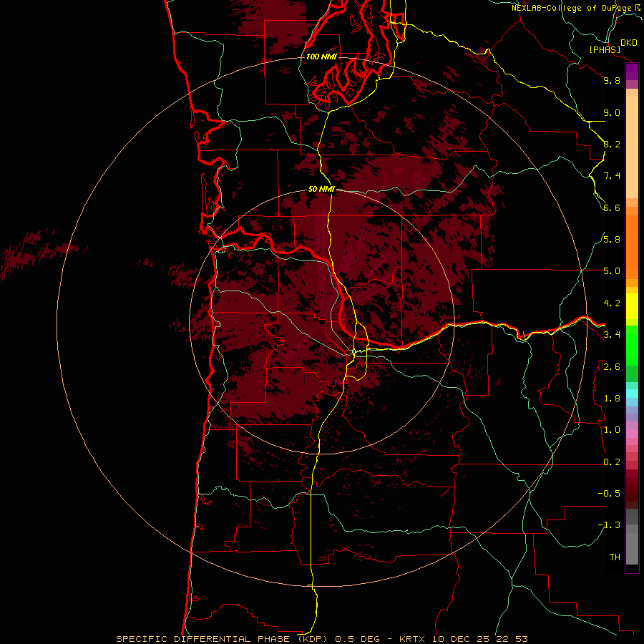The width and height of the screenshot is (644, 644).
Task: Pick the gray band beside TH
Action: (632, 549)
